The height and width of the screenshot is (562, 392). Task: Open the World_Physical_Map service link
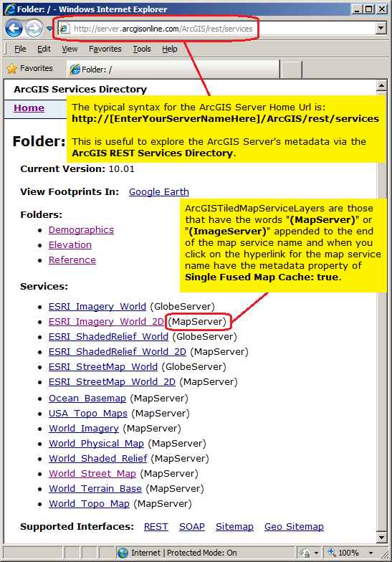[x=96, y=443]
